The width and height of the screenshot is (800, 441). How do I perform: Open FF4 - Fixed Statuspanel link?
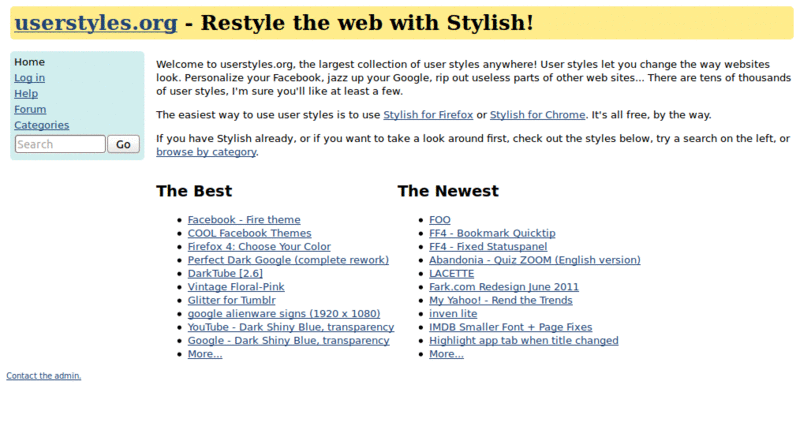click(488, 247)
